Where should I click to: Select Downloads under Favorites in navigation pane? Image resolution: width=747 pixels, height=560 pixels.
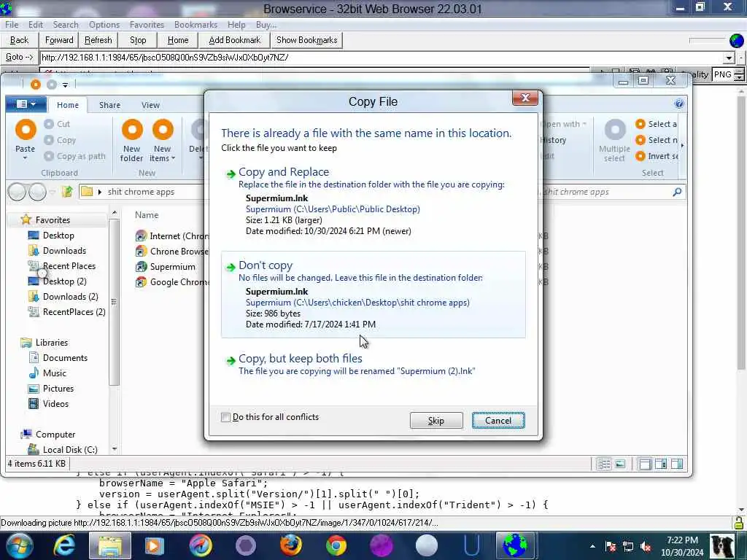point(64,251)
